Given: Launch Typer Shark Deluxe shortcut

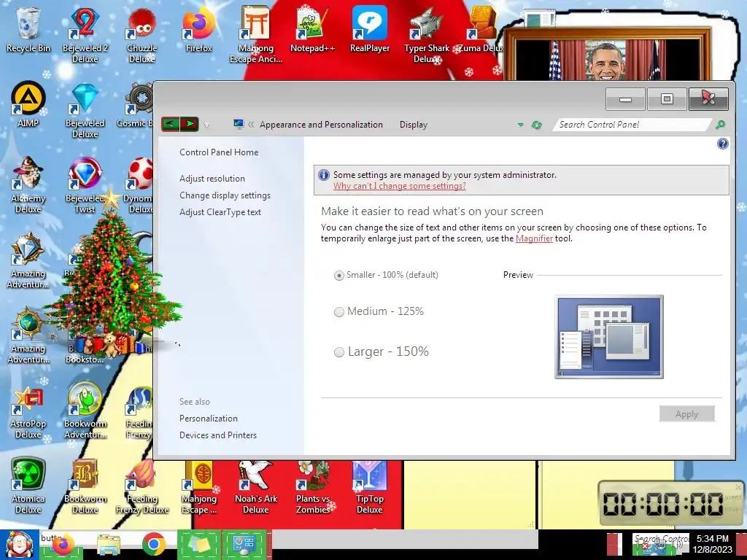Looking at the screenshot, I should 426,36.
